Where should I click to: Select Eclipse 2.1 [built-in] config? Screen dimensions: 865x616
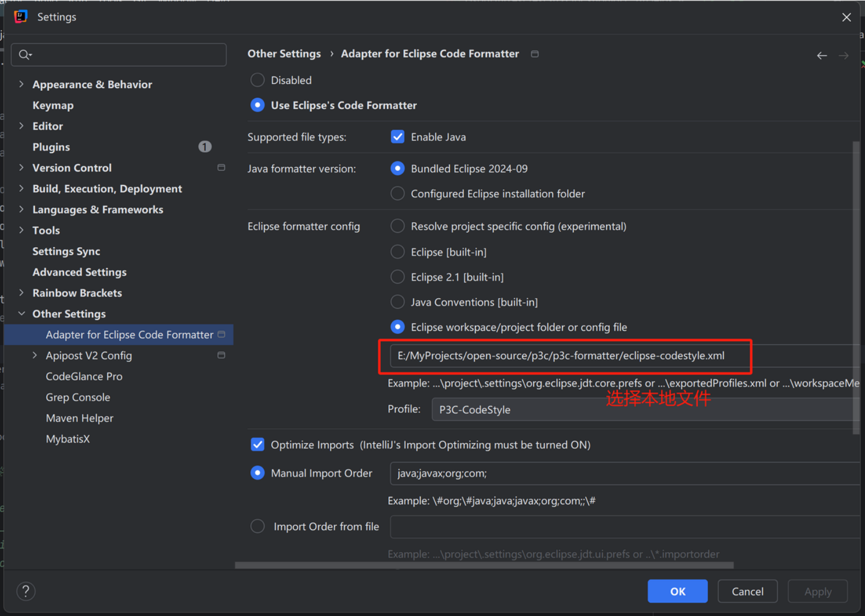pyautogui.click(x=397, y=277)
